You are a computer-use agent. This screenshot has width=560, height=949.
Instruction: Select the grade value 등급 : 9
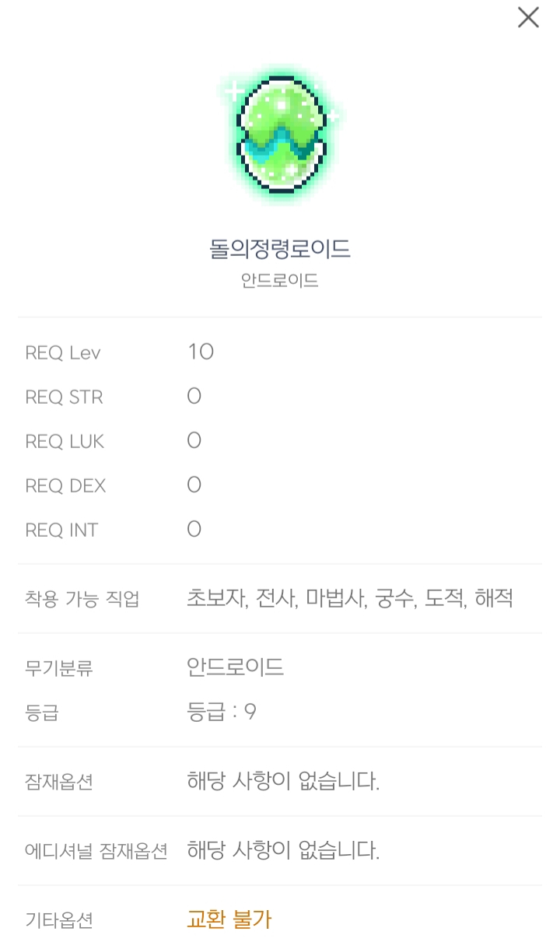point(222,712)
